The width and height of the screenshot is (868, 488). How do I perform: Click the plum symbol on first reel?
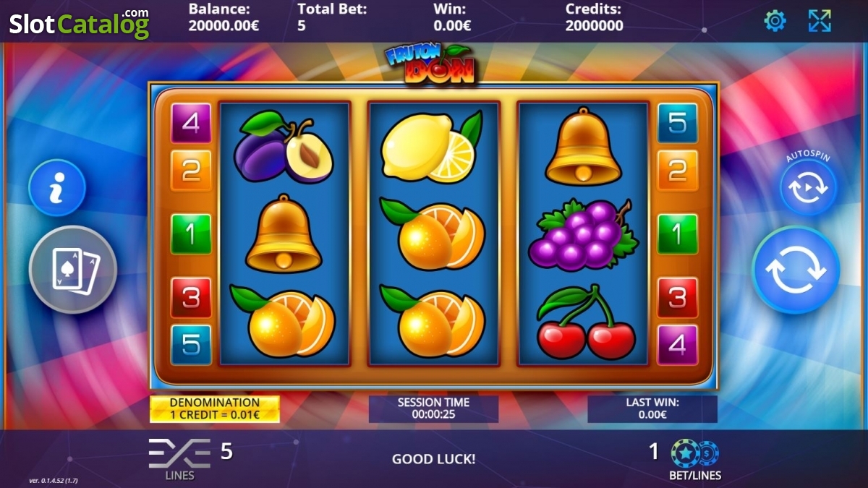284,147
